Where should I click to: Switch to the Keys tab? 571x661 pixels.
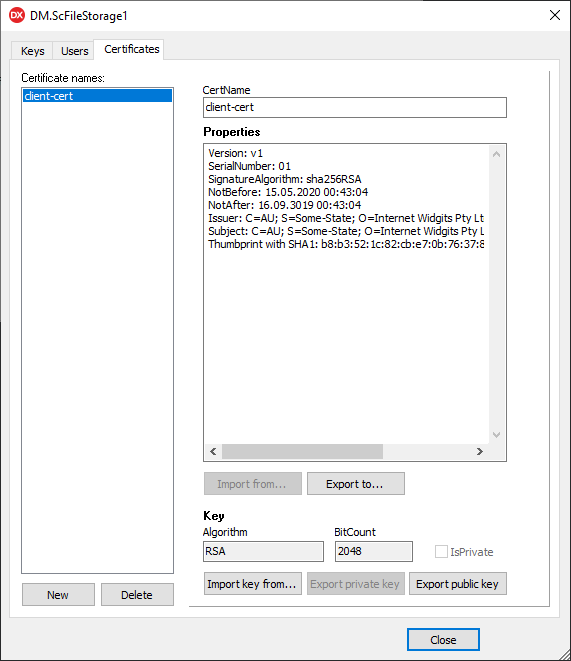point(32,51)
